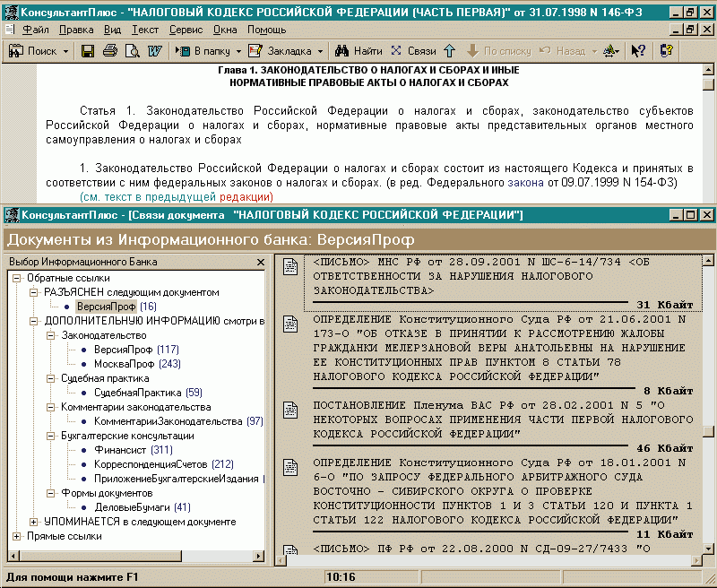
Task: Click the Связи links button
Action: [414, 51]
